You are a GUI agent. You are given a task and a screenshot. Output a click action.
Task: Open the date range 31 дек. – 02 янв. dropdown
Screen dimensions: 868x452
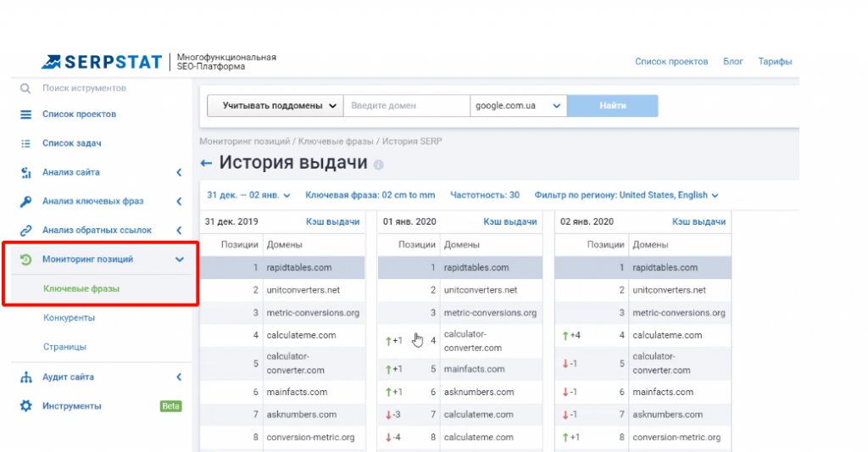click(x=248, y=195)
